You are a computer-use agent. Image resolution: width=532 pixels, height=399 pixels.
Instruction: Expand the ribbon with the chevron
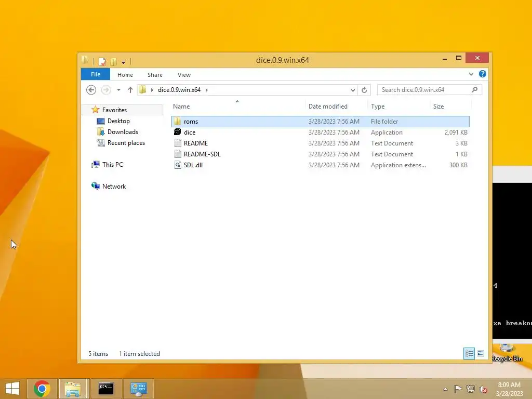click(471, 74)
